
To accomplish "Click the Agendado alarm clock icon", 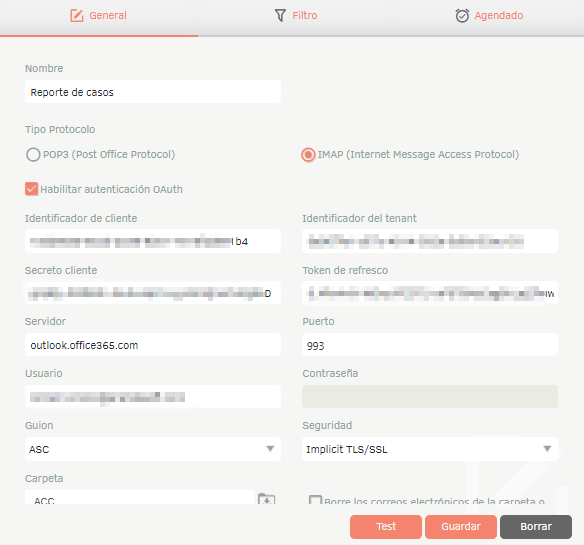I will (x=462, y=16).
